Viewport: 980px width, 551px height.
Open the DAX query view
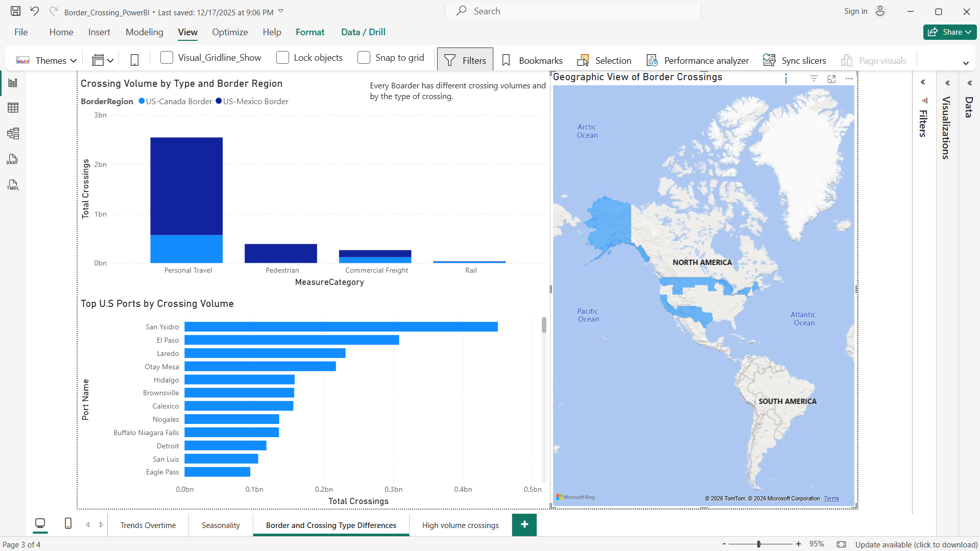pos(13,159)
